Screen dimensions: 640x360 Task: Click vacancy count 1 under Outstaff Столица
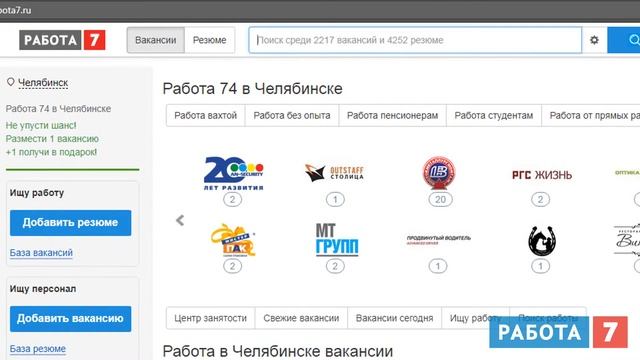[335, 200]
